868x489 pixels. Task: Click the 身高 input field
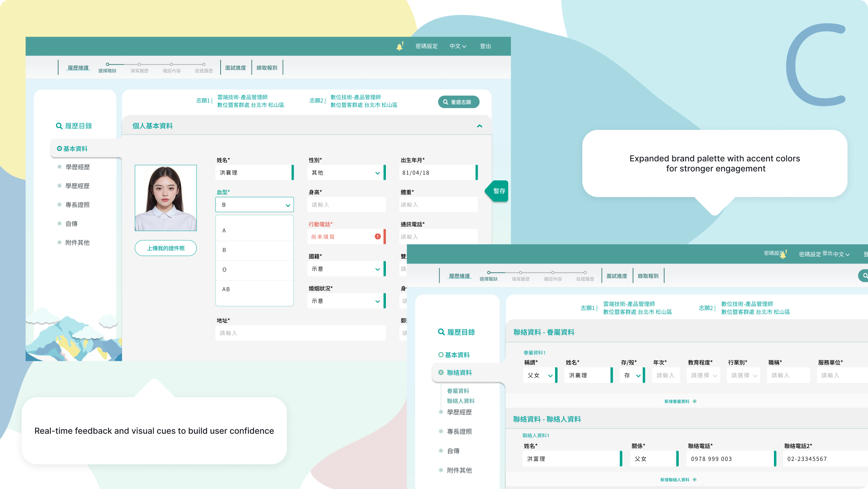tap(346, 205)
